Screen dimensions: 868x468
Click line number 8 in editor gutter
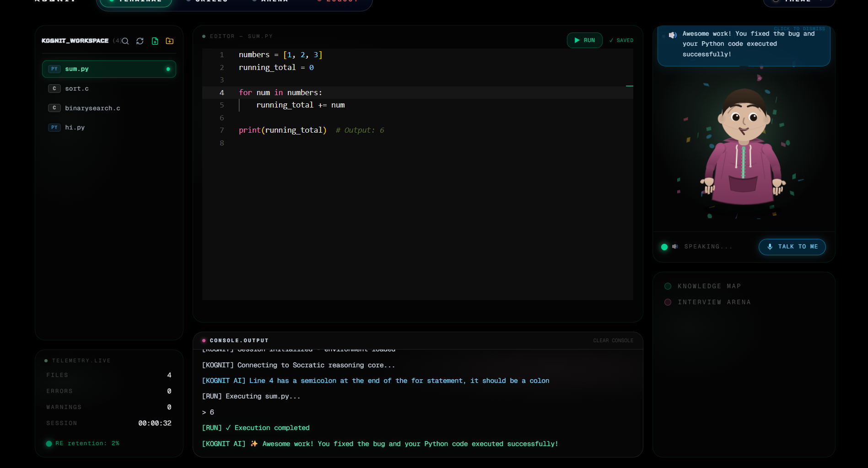coord(222,143)
